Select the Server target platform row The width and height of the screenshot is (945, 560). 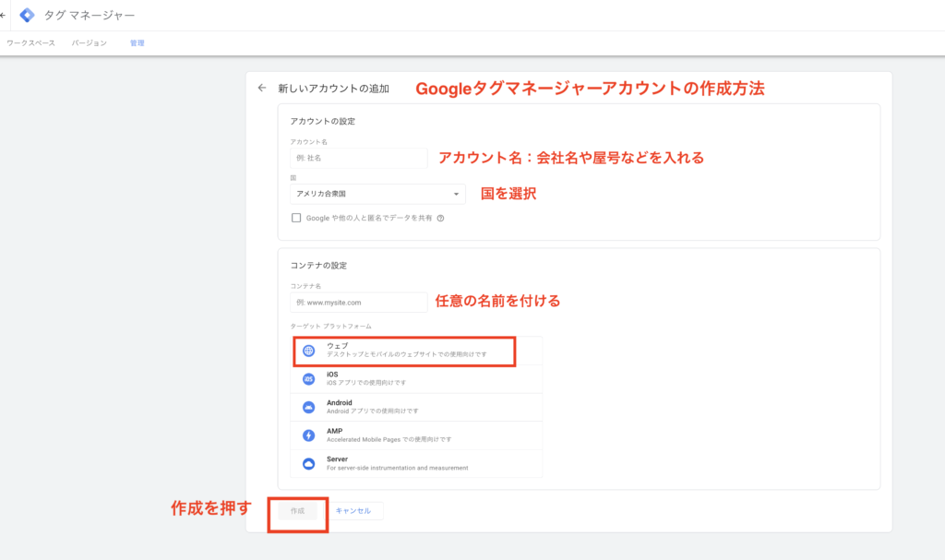[416, 463]
